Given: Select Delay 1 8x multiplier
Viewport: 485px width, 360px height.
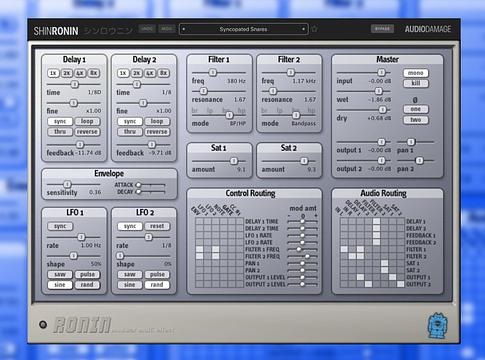Looking at the screenshot, I should [94, 73].
